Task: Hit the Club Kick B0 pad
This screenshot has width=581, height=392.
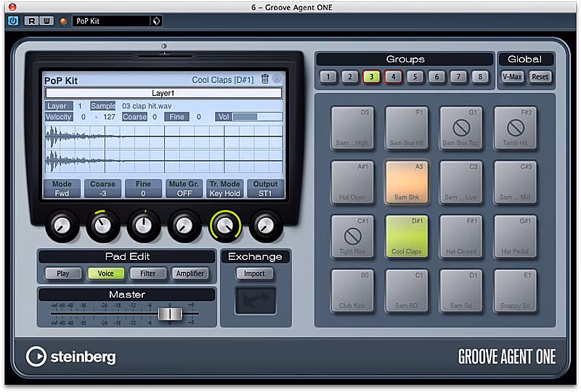Action: pos(352,290)
